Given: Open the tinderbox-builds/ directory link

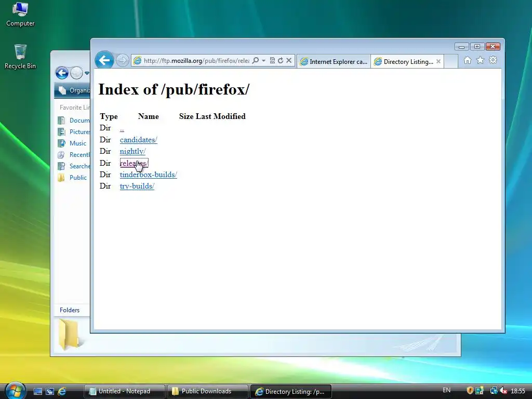Looking at the screenshot, I should click(x=148, y=175).
